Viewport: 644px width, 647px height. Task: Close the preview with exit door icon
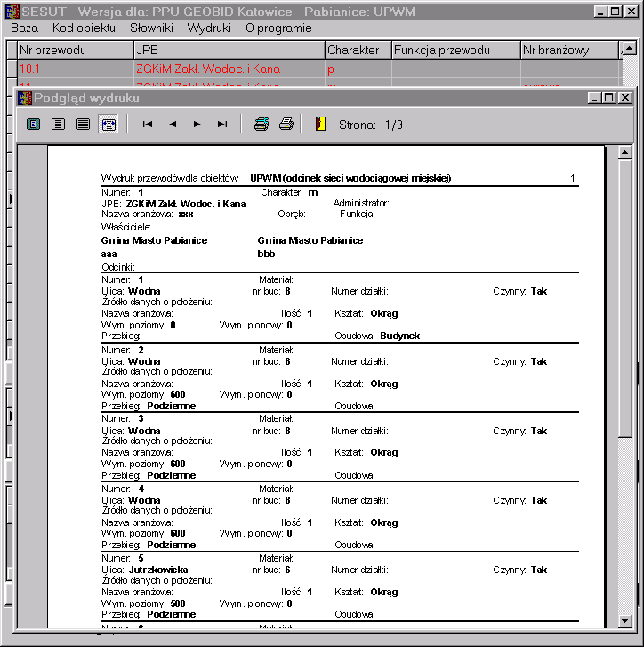(x=320, y=125)
